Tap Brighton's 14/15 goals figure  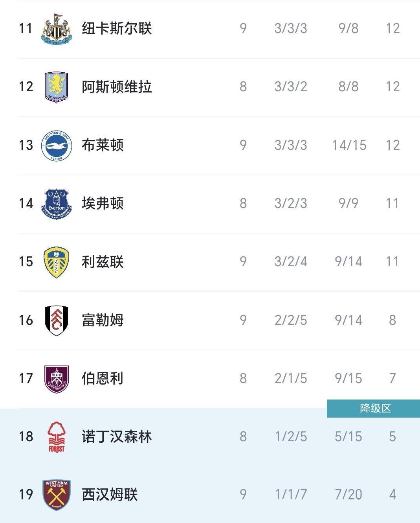(349, 145)
